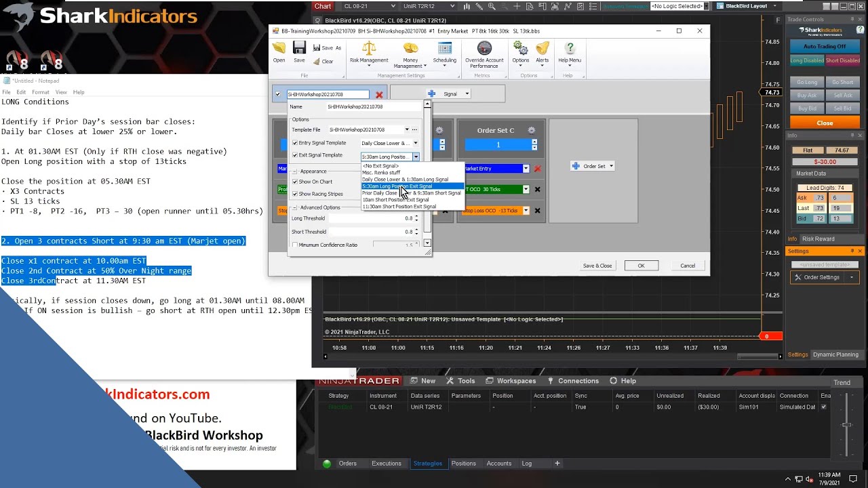The image size is (868, 488).
Task: Click the Cancel button
Action: [x=688, y=266]
